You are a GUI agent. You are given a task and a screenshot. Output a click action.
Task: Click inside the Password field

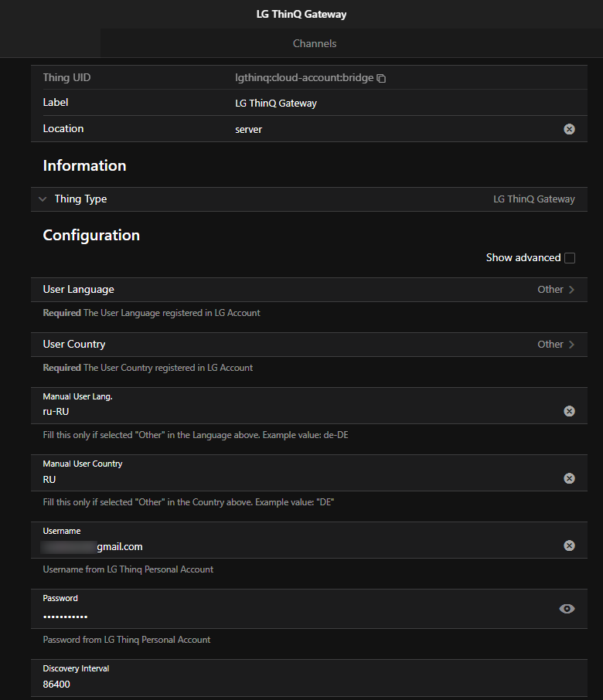[x=294, y=616]
